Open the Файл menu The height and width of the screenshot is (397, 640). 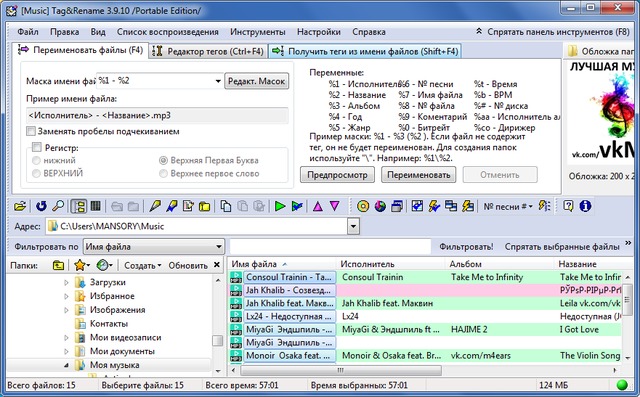pos(28,32)
